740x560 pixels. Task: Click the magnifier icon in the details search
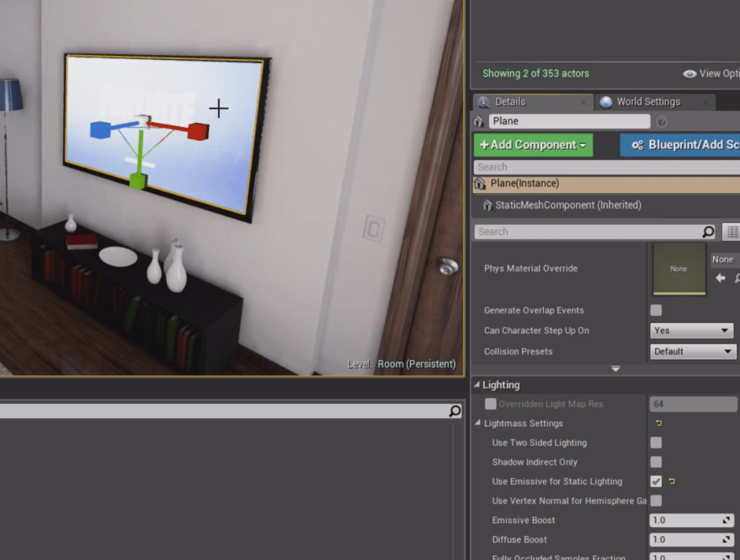point(708,232)
